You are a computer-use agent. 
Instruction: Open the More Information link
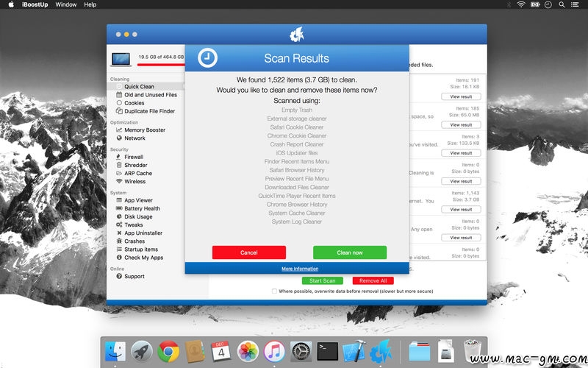pos(300,269)
